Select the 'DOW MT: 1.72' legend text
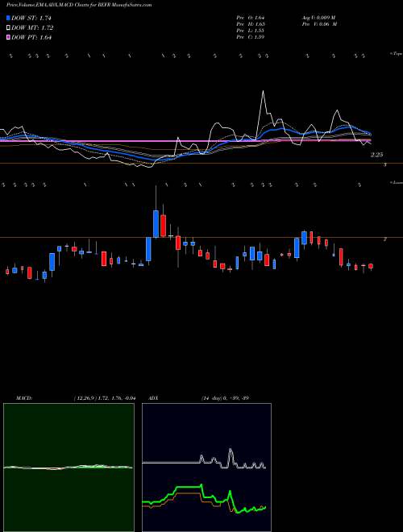 click(32, 28)
